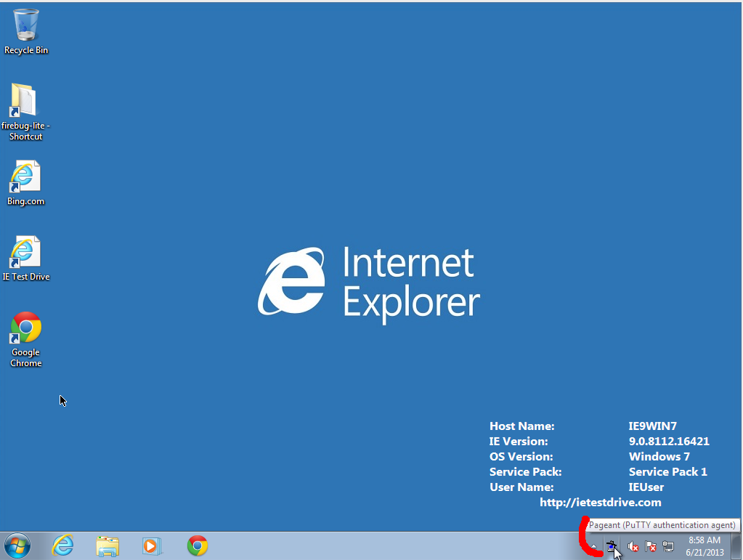Screen dimensions: 743x560
Task: Click the IE Test Drive label
Action: coord(26,276)
